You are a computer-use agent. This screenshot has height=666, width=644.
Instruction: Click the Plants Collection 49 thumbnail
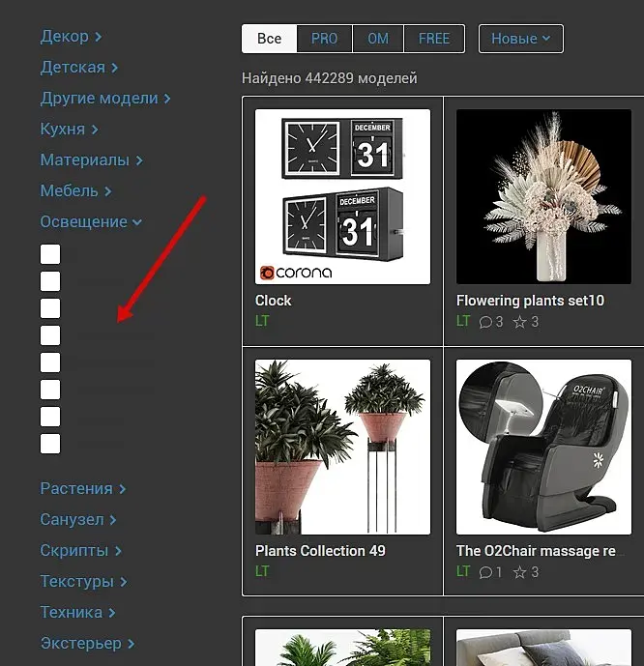click(342, 447)
